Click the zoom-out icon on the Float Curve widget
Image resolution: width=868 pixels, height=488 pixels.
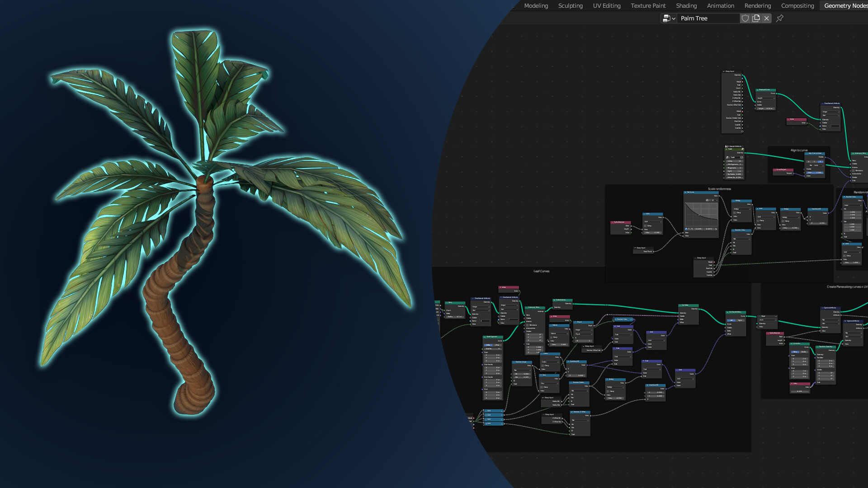[x=709, y=200]
